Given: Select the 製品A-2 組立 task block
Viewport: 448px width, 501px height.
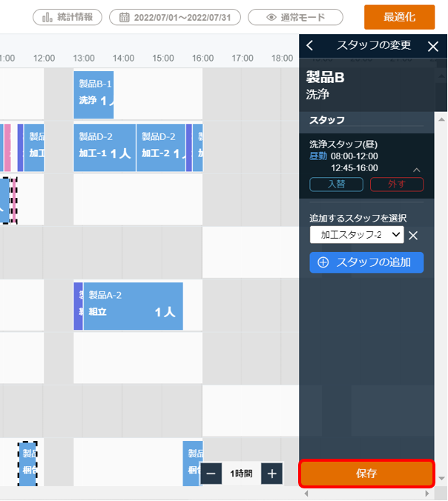Looking at the screenshot, I should [133, 306].
